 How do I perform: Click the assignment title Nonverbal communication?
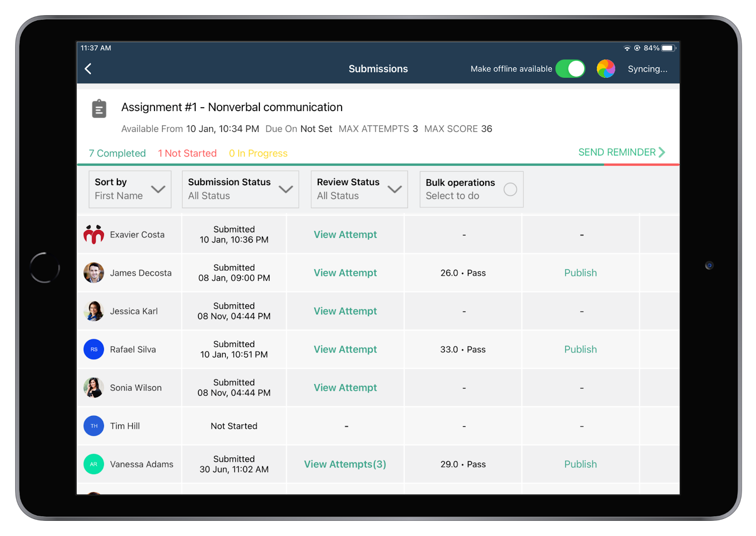pos(232,107)
